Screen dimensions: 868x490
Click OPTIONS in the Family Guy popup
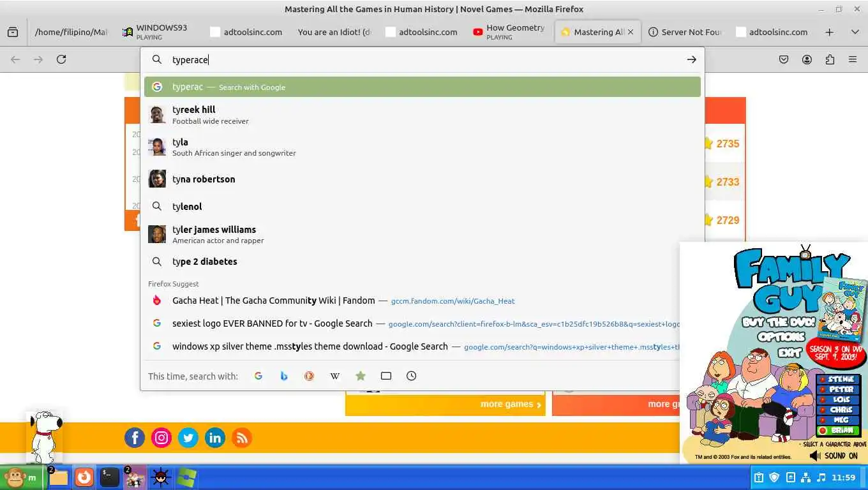[780, 337]
